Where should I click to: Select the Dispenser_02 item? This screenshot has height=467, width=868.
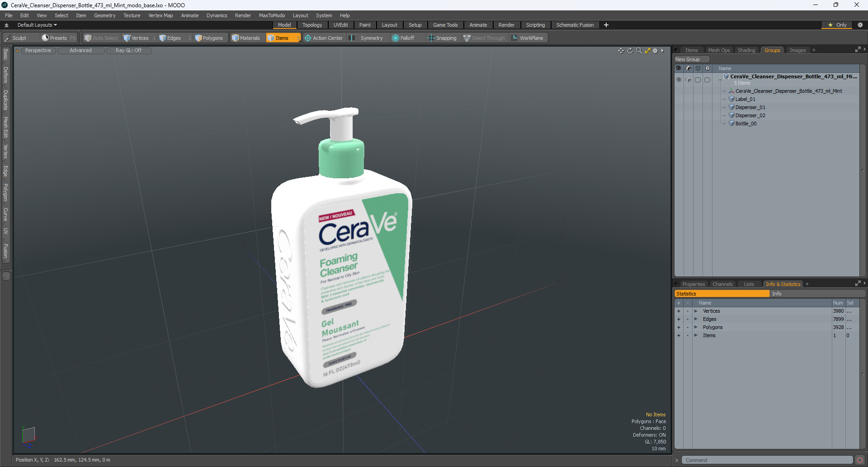[750, 115]
